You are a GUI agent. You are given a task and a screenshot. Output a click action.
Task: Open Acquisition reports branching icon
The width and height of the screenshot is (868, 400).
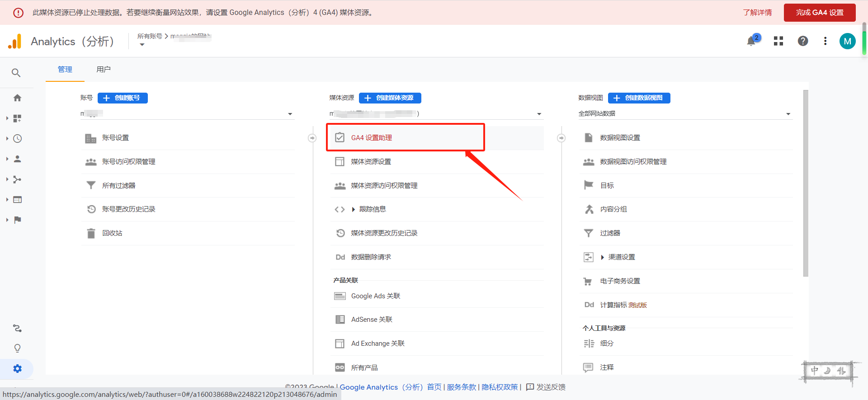click(17, 179)
